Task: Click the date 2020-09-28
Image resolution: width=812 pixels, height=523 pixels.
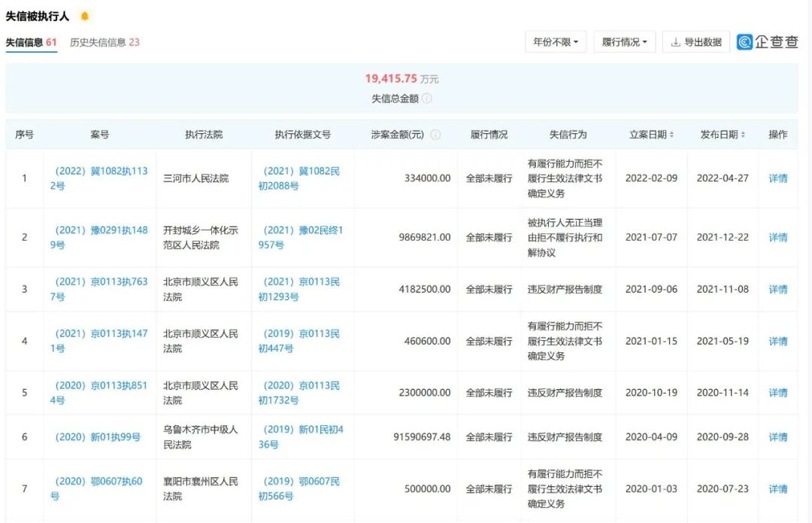Action: tap(723, 437)
